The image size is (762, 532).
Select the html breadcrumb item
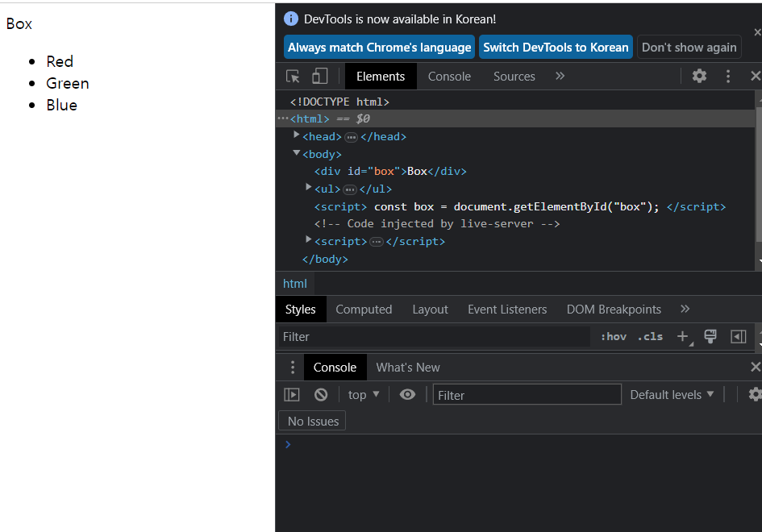point(295,284)
